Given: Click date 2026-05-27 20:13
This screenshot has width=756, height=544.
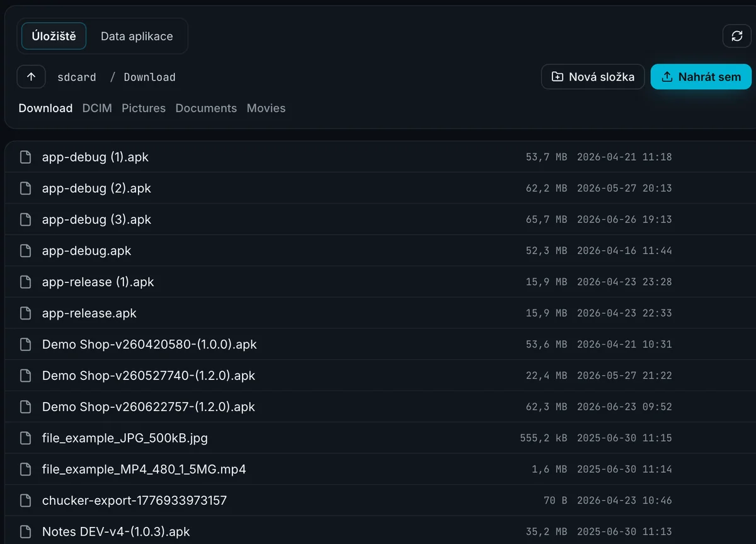Looking at the screenshot, I should tap(624, 188).
